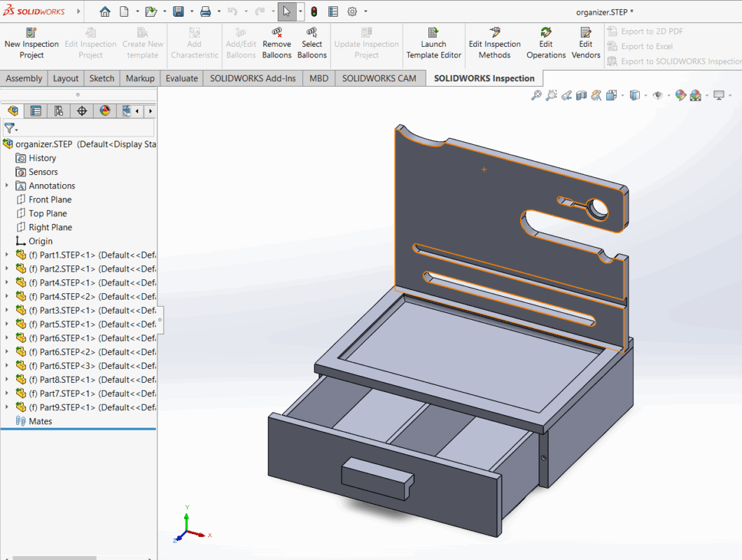Expand Part1.STEP<1> in the tree
Screen dimensions: 742x560
[x=6, y=255]
